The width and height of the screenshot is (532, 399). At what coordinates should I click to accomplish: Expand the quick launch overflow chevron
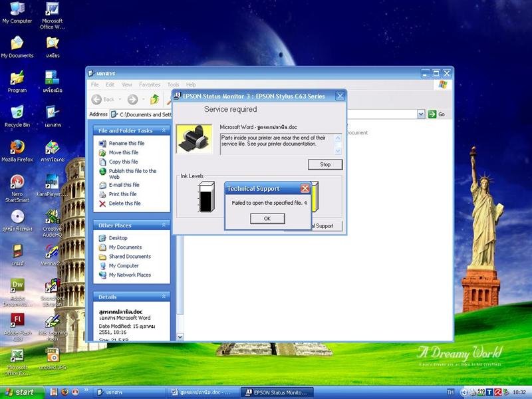[86, 390]
